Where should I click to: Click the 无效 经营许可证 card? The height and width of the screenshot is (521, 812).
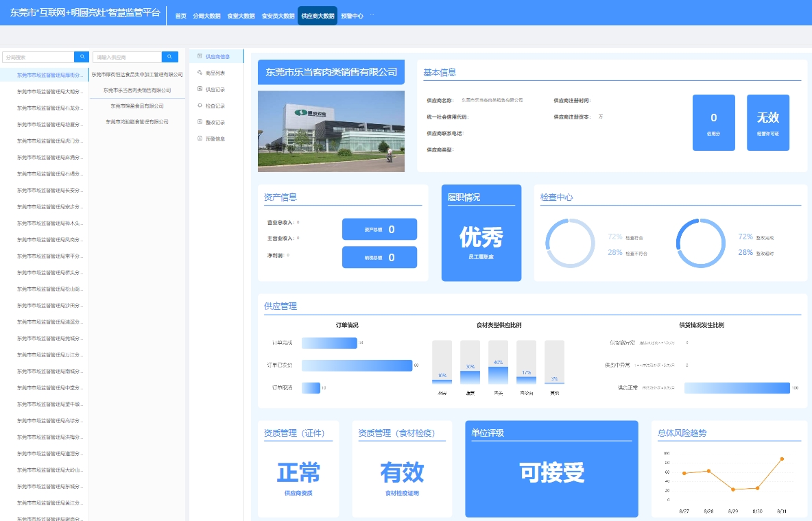click(768, 123)
